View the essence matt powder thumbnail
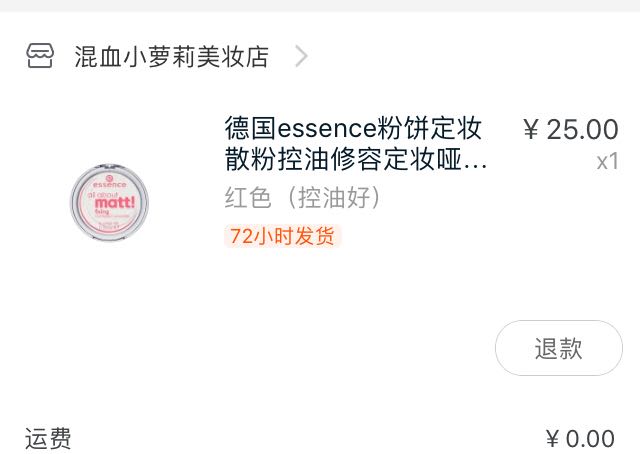 click(x=109, y=203)
